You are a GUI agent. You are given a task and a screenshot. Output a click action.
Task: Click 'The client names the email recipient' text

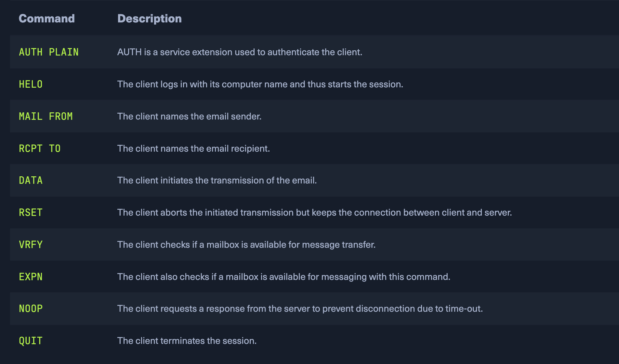193,148
